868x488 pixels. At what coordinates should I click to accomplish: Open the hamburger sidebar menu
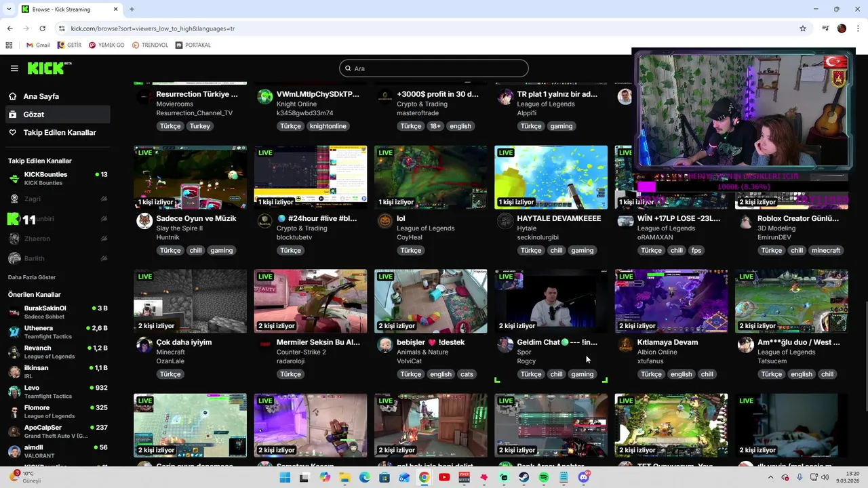click(x=14, y=68)
